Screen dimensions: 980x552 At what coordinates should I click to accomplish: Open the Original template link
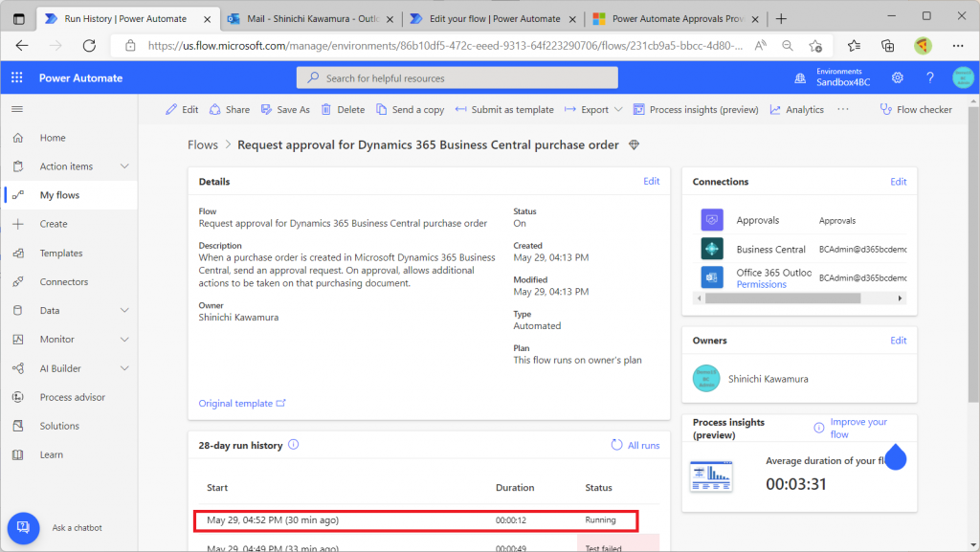tap(242, 404)
